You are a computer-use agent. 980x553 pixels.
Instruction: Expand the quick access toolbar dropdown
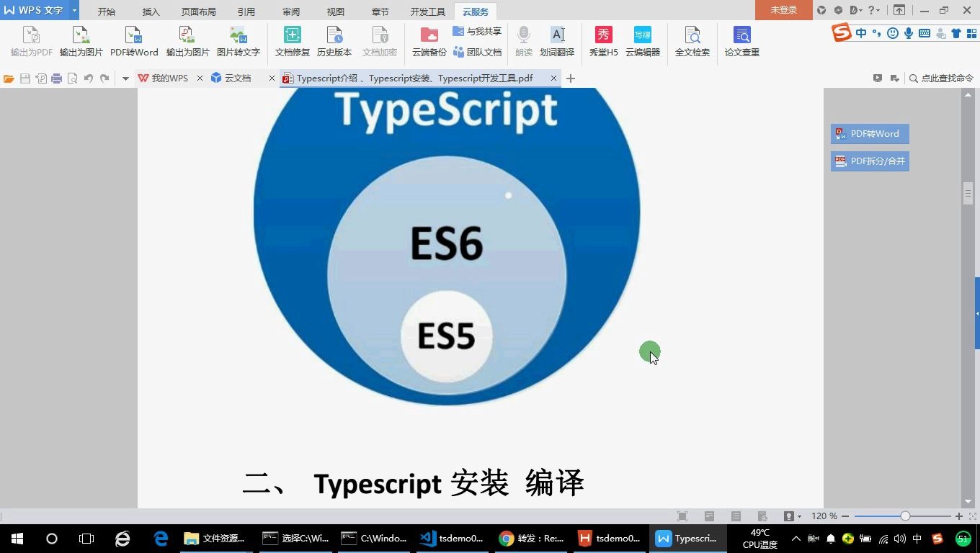pos(125,78)
